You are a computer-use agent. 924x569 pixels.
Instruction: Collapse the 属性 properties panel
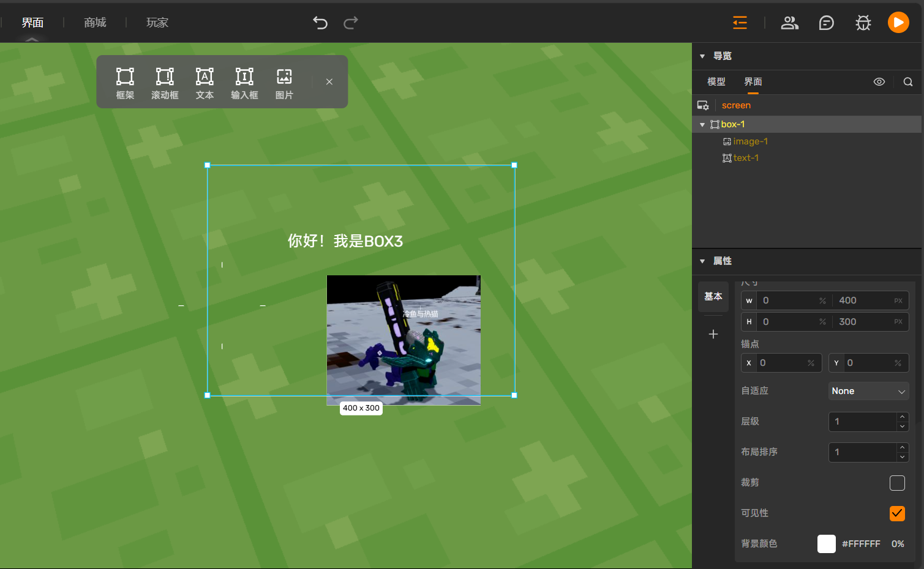702,261
